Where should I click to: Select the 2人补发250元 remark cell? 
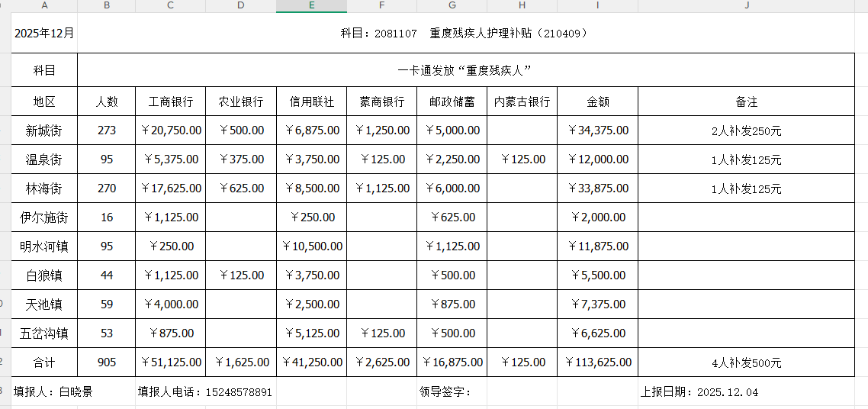[x=746, y=130]
